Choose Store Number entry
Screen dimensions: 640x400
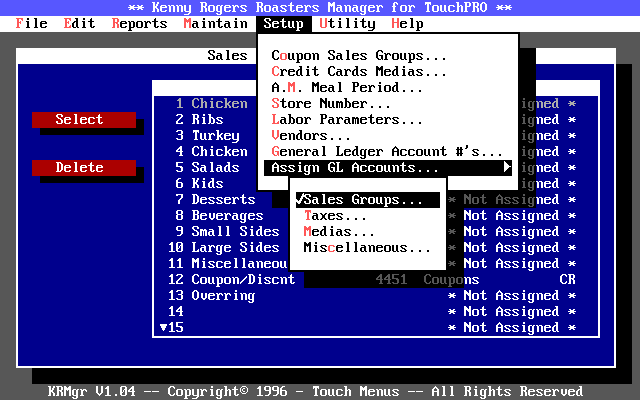387,103
